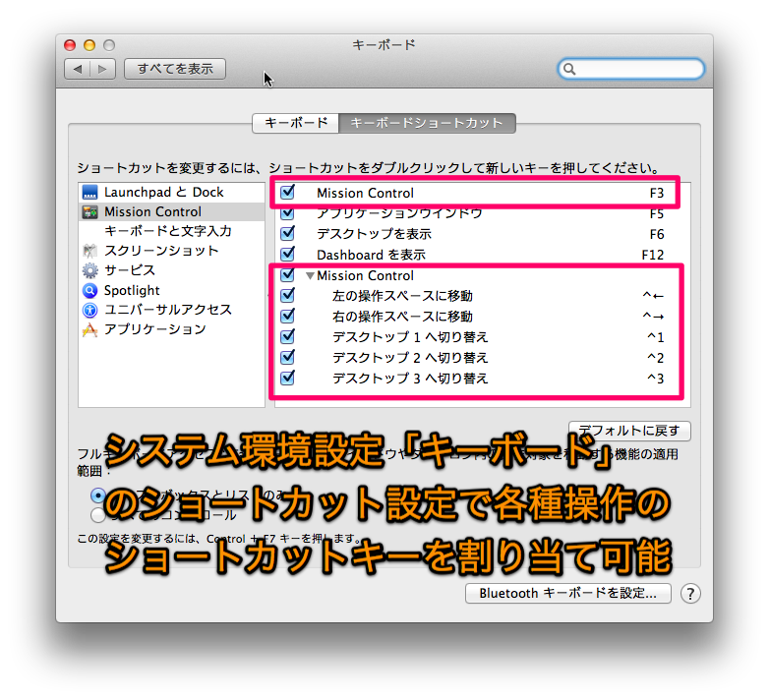Switch to the キーボードショートカット tab
This screenshot has width=769, height=700.
[x=427, y=123]
